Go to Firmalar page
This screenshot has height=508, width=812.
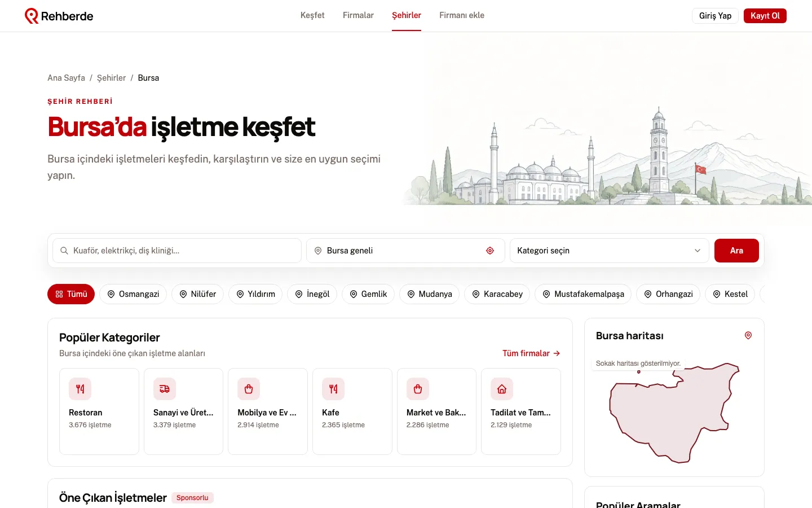click(358, 15)
